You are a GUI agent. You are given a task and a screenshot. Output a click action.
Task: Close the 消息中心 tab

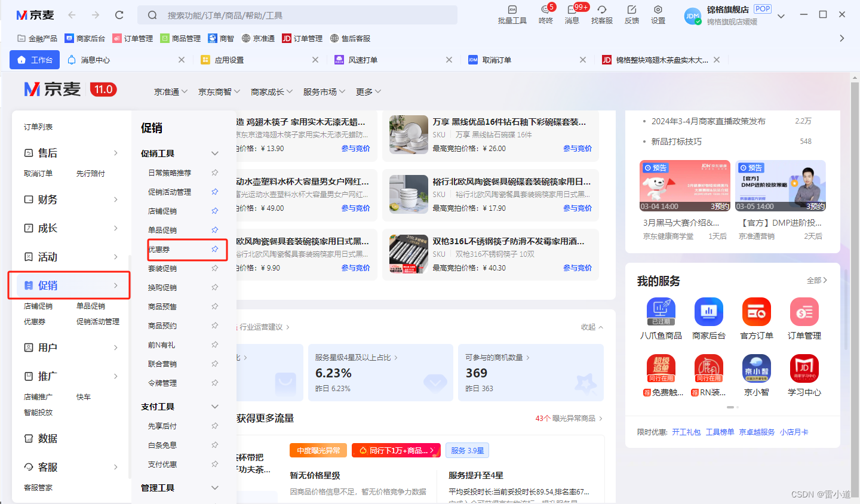tap(182, 60)
